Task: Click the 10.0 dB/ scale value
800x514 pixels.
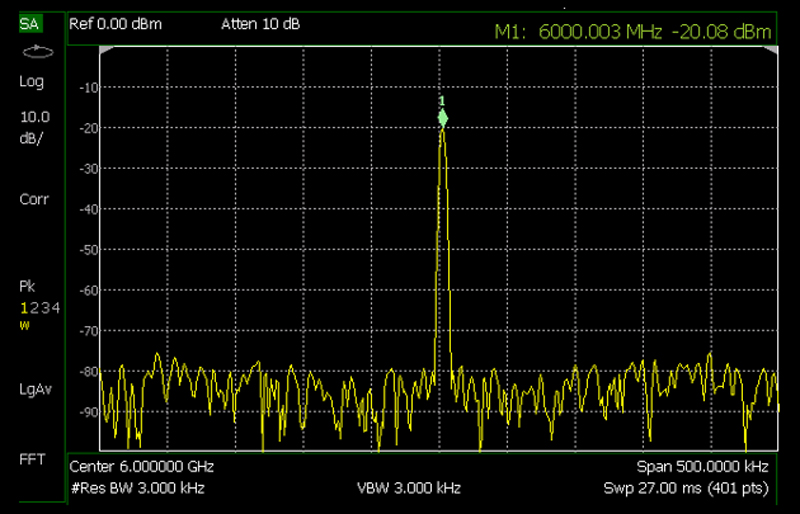Action: 35,128
